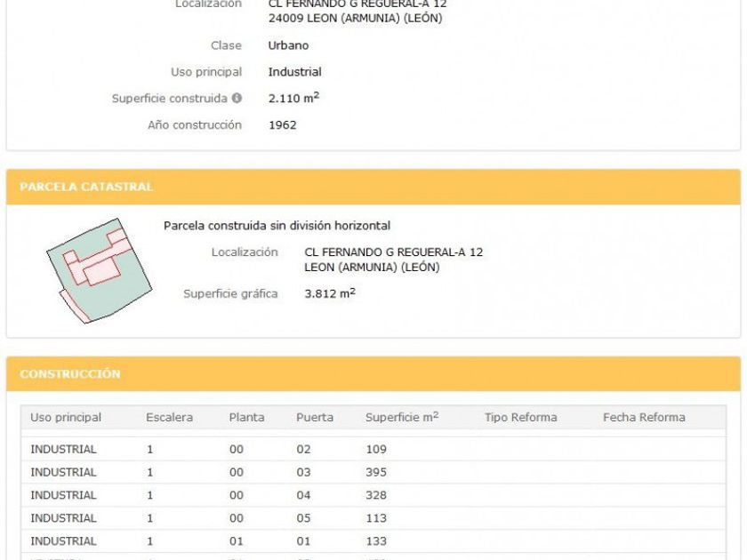Select the INDUSTRIAL row with surface 395
The image size is (747, 560).
pos(373,472)
